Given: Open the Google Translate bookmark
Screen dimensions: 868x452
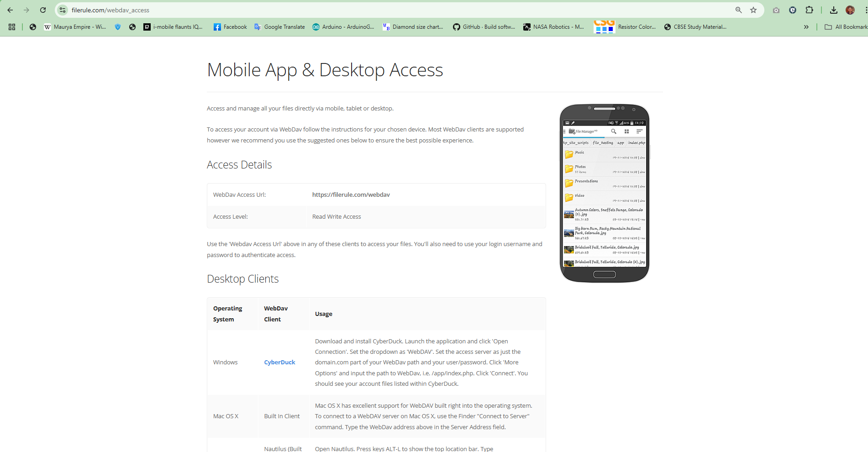Looking at the screenshot, I should click(279, 27).
